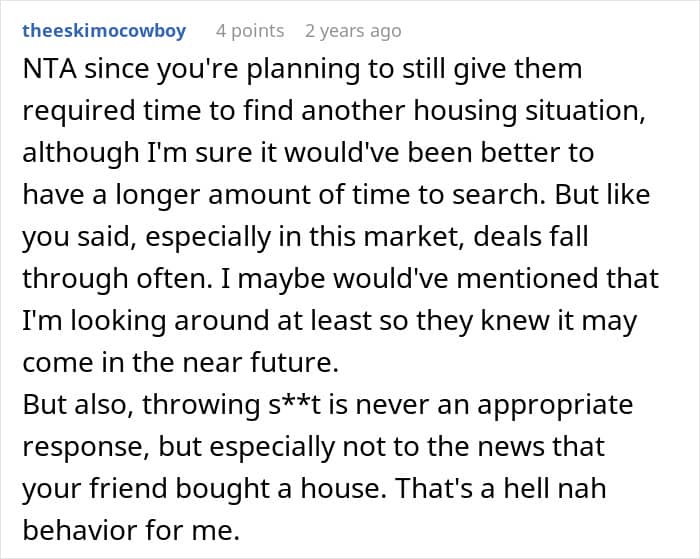Click the word 'mentioned' in the comment
Screen dimensions: 700x559
[528, 278]
